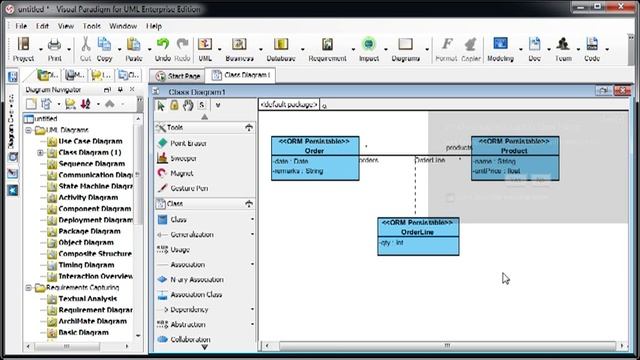
Task: Click the new diagram icon in navigator
Action: click(31, 104)
